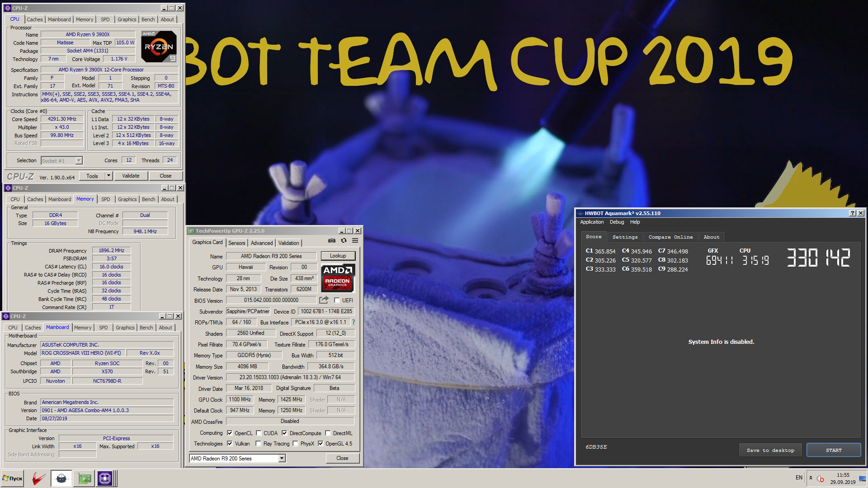Take a GPU-Z screenshot with camera icon
Screen dimensions: 868x488
point(331,240)
